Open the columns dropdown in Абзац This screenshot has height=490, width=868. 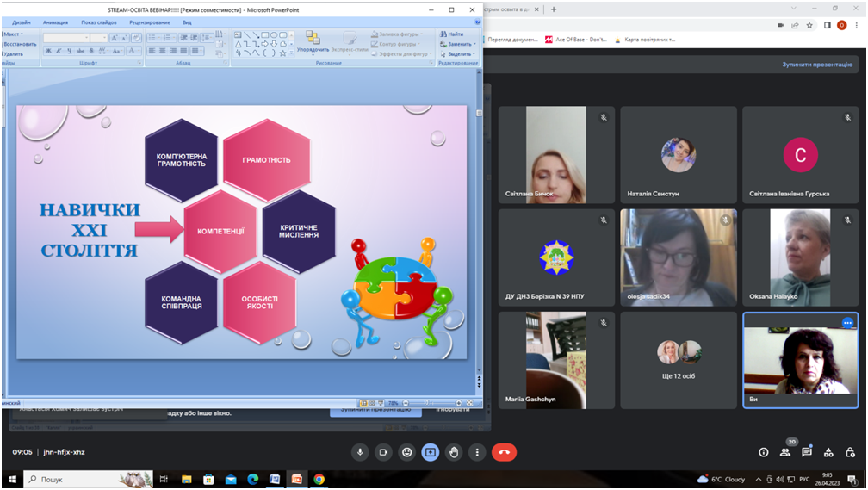click(196, 51)
